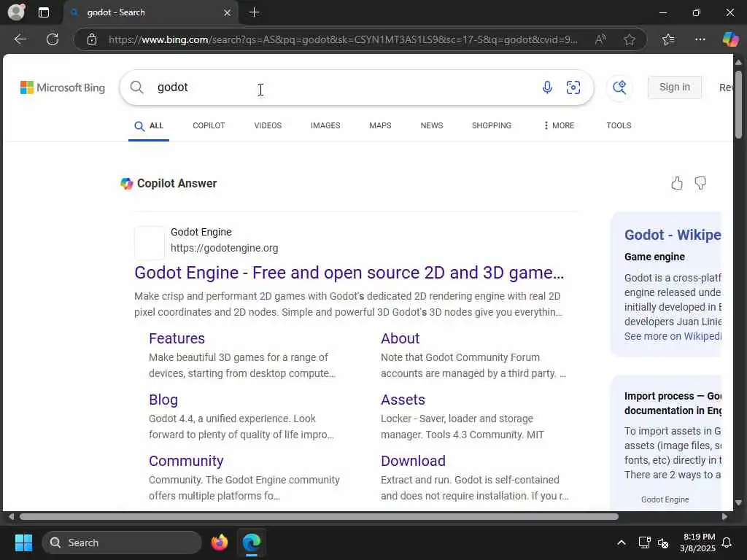Open Edge Settings and more menu
The width and height of the screenshot is (747, 560).
coord(700,39)
